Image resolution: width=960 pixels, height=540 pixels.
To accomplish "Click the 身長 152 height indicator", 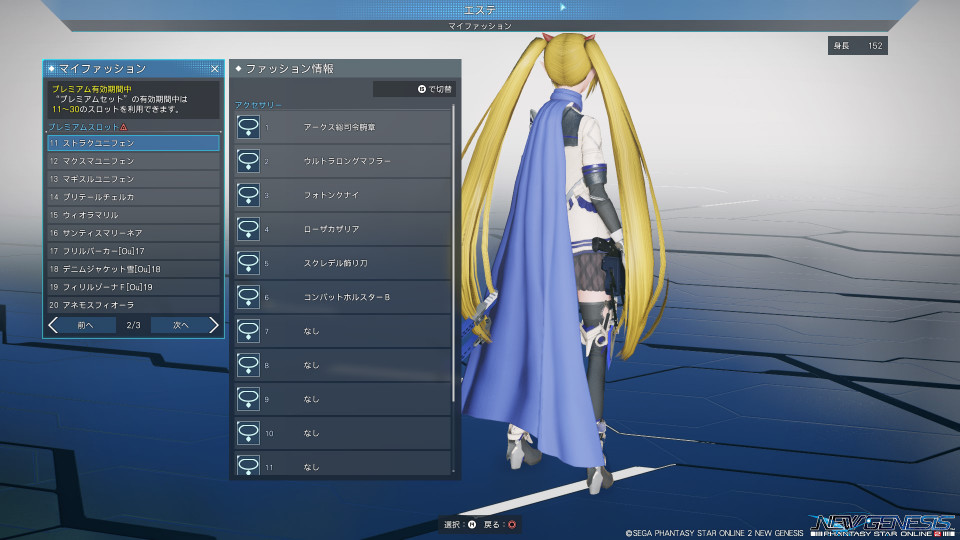I will [858, 45].
